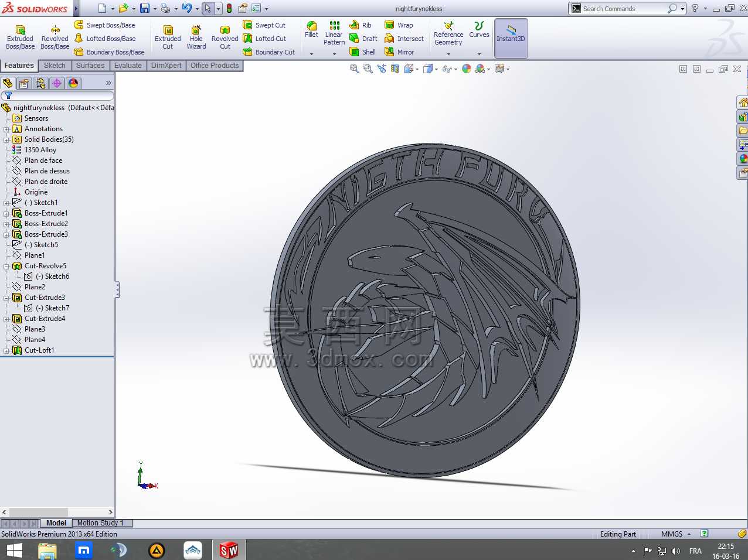Click Section View icon in view toolbar

tap(395, 69)
